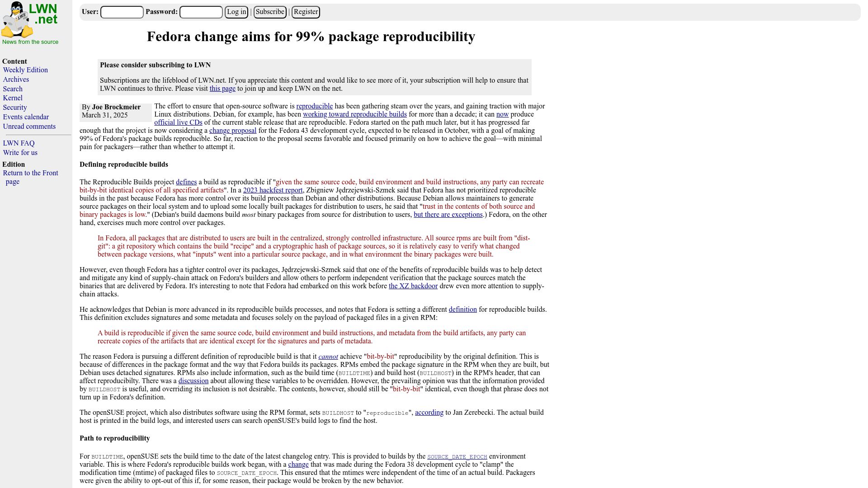This screenshot has width=868, height=488.
Task: Return to the Front page link
Action: 30,177
